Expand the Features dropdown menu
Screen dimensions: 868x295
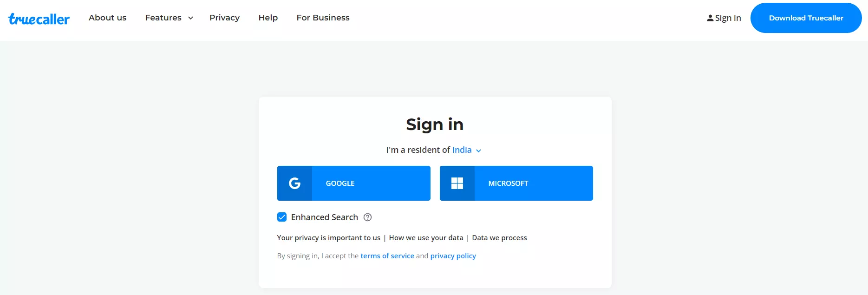[x=169, y=18]
